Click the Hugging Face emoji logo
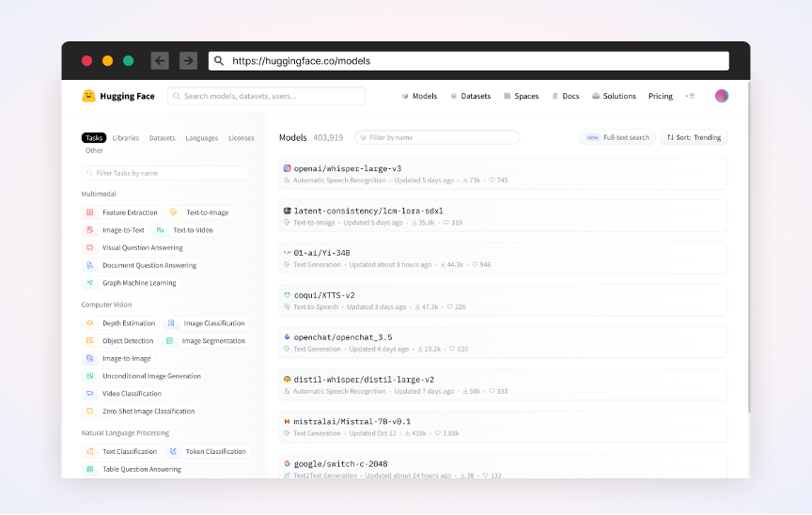The height and width of the screenshot is (515, 812). pyautogui.click(x=88, y=96)
